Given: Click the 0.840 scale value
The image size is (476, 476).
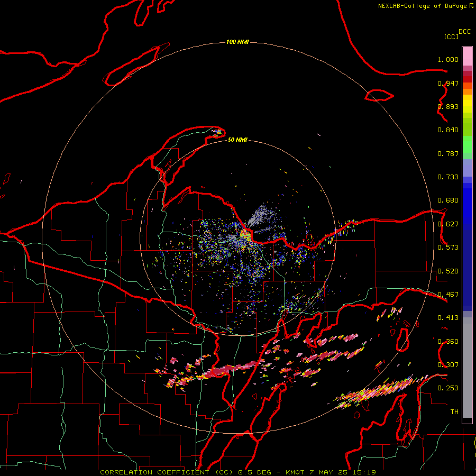Looking at the screenshot, I should tap(448, 130).
